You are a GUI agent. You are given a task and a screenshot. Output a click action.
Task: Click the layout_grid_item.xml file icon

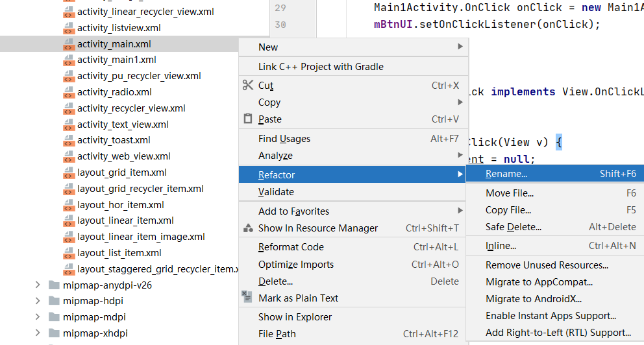pyautogui.click(x=69, y=172)
